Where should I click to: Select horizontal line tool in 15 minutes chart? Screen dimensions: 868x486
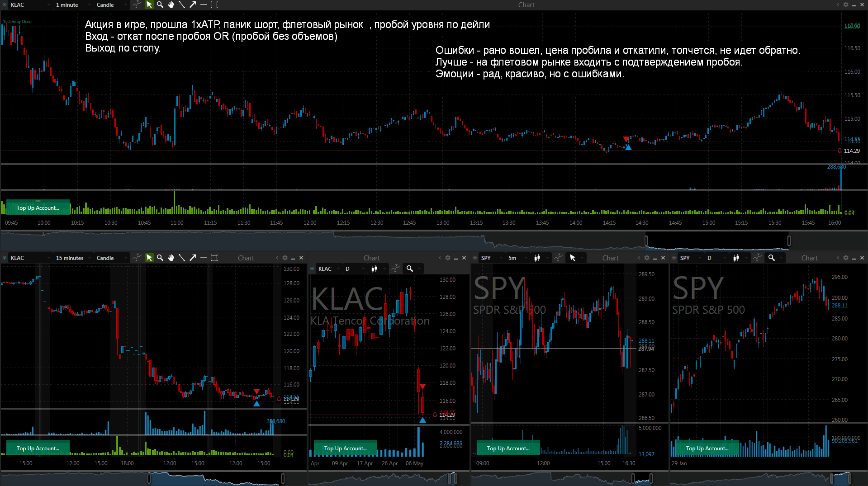pos(204,258)
